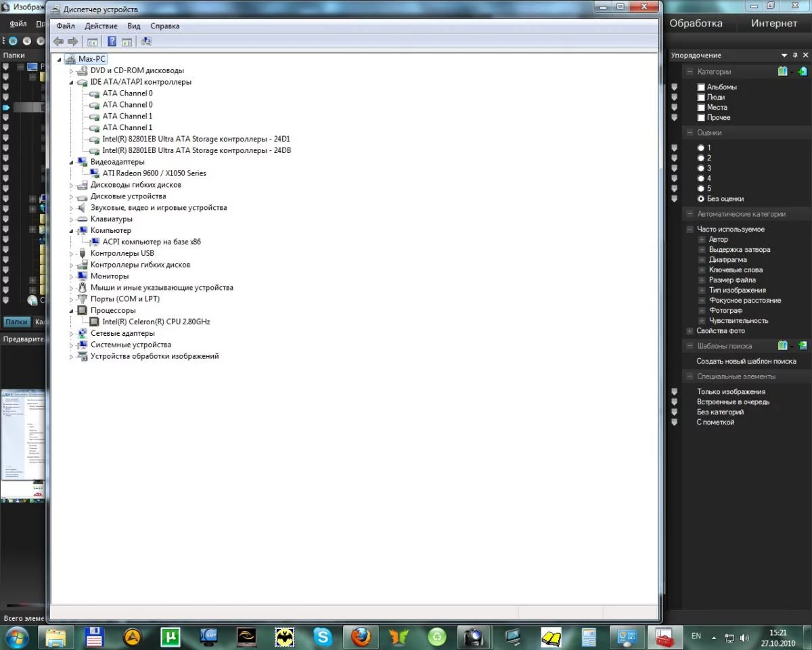Expand DVD и CD-ROM дисководы node
The image size is (812, 650).
pyautogui.click(x=71, y=71)
